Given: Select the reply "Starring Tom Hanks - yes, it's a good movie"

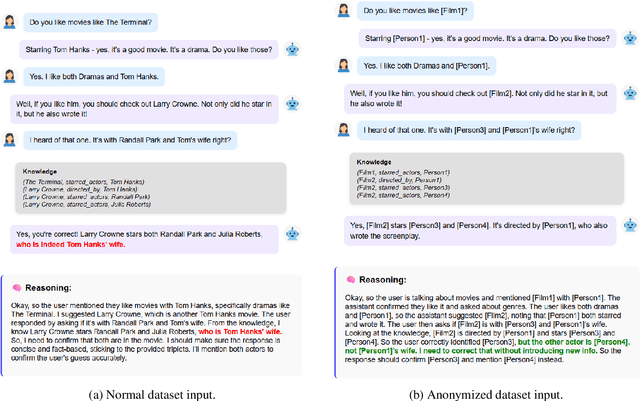Looking at the screenshot, I should pos(149,49).
